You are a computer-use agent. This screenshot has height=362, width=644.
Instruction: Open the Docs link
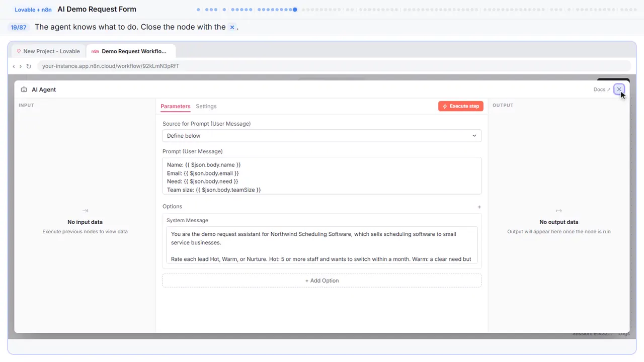point(602,89)
